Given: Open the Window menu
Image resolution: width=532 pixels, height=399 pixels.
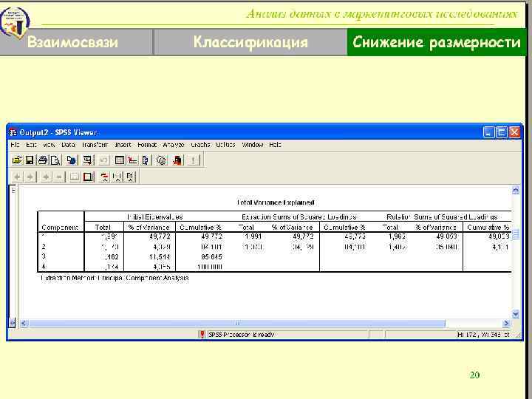Looking at the screenshot, I should 253,145.
